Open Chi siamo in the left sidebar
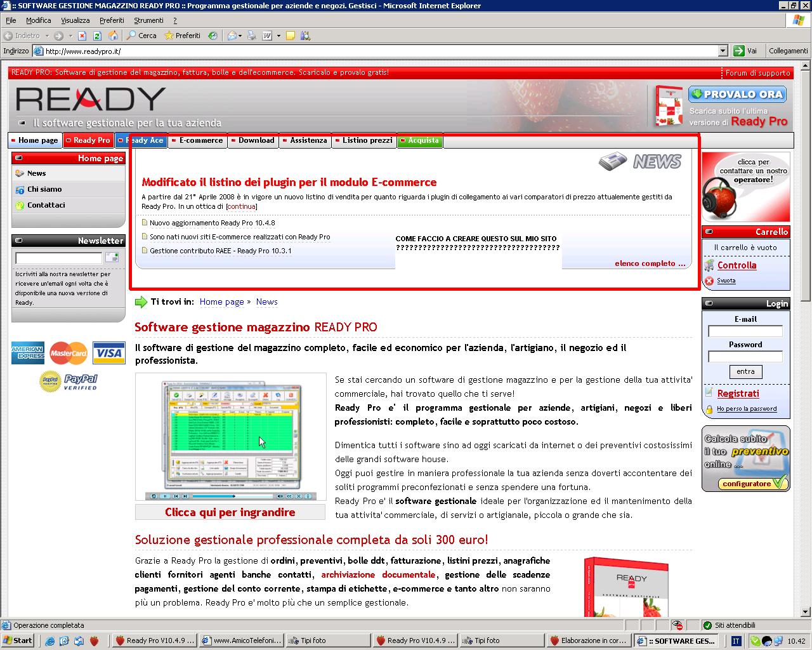Screen dimensions: 812x650 click(x=44, y=189)
